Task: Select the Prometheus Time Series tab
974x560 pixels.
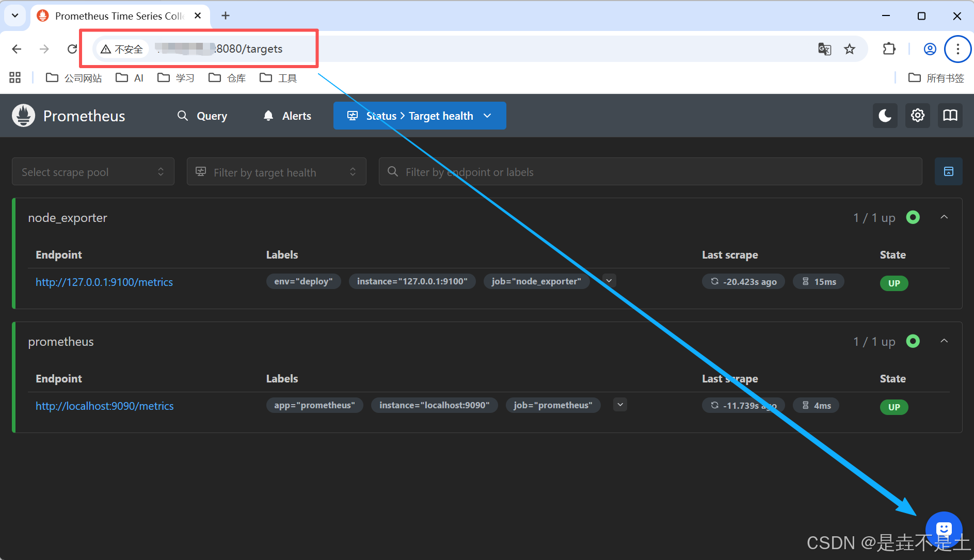Action: click(x=120, y=15)
